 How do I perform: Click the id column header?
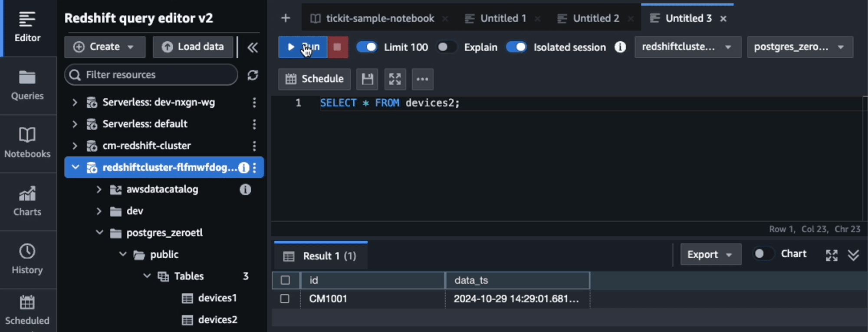click(x=373, y=281)
